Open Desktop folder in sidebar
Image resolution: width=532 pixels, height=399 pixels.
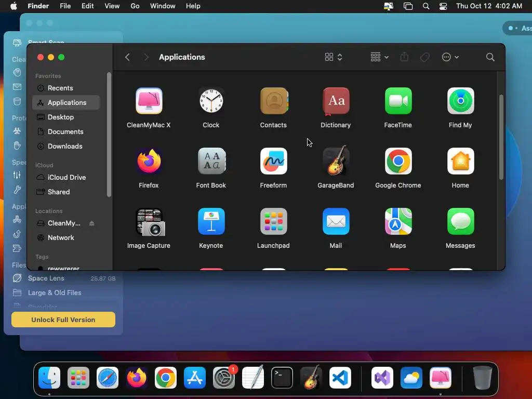[x=66, y=117]
